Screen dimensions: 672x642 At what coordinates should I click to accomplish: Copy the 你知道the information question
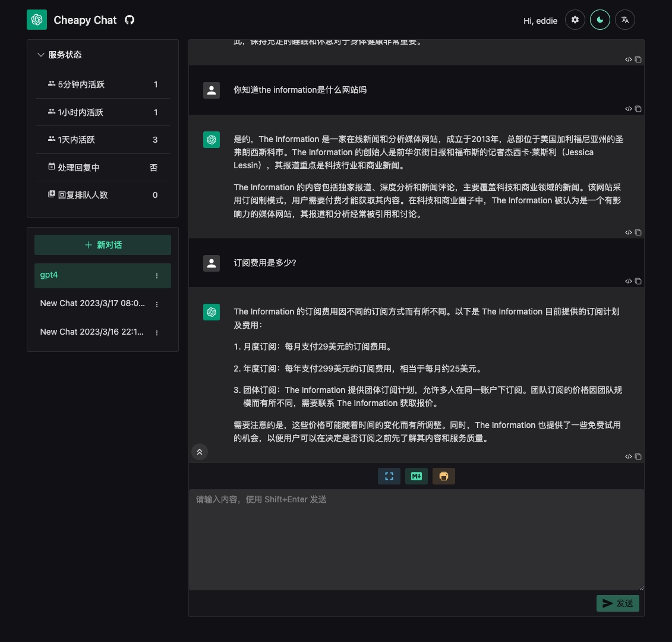click(x=638, y=109)
